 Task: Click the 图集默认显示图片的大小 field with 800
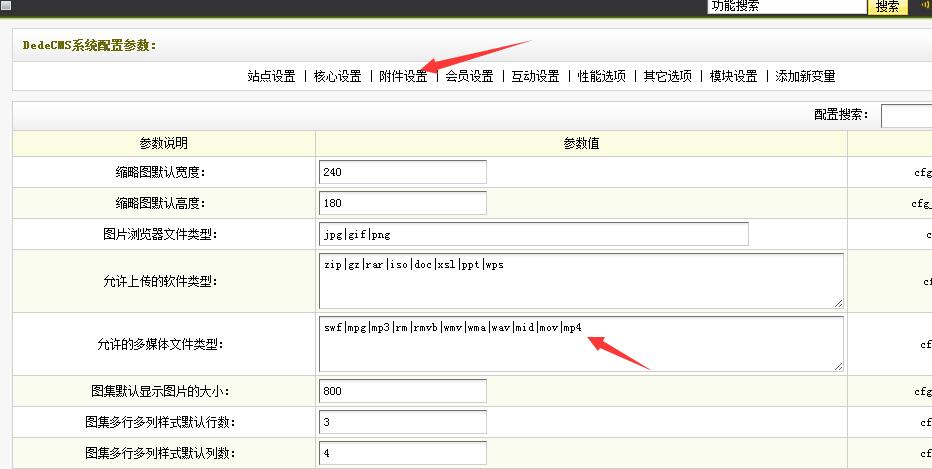pos(402,391)
